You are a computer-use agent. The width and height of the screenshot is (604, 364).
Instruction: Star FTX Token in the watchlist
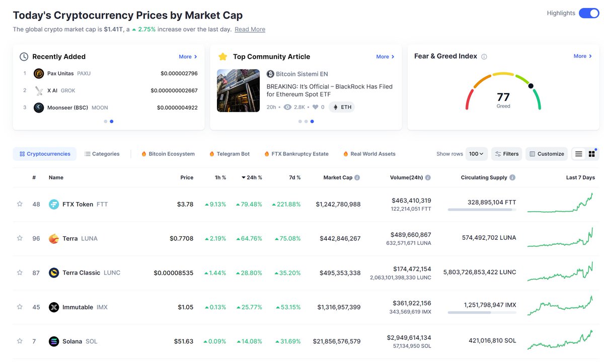point(20,204)
